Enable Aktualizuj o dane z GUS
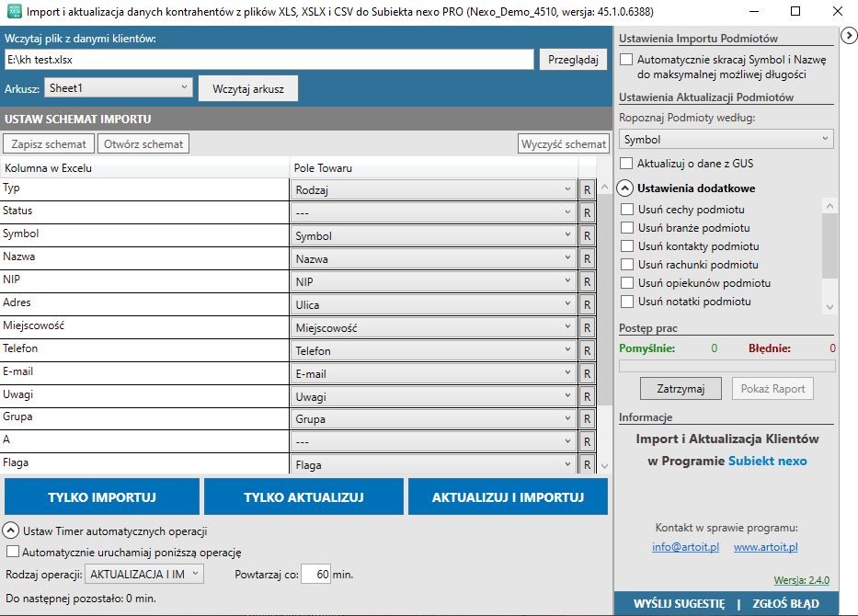858x616 pixels. tap(627, 164)
